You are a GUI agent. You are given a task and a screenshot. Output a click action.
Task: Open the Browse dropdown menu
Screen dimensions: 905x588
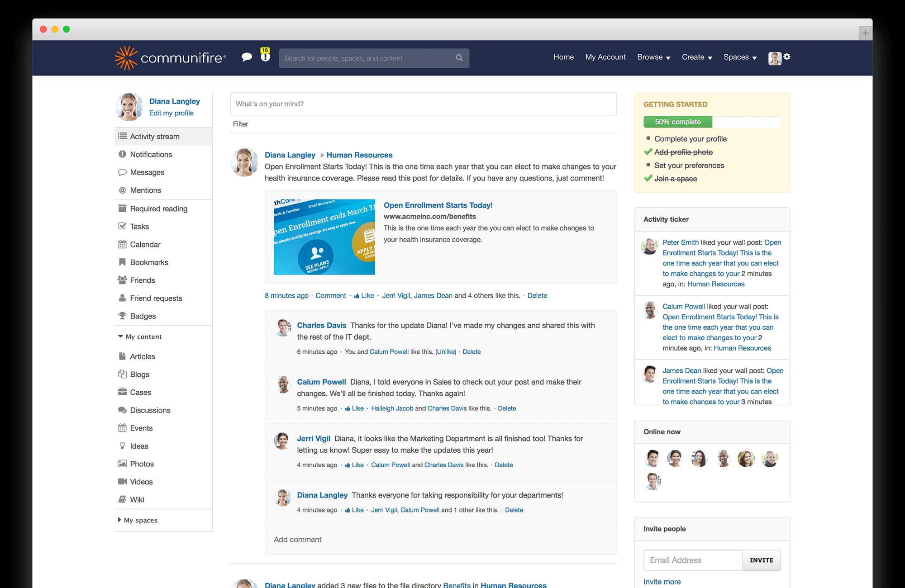tap(653, 57)
